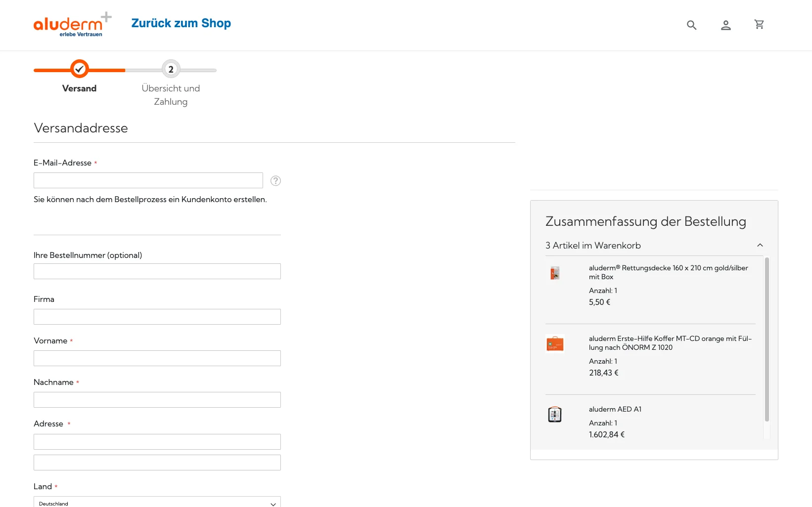The height and width of the screenshot is (507, 812).
Task: Click the Zusammenfassung der Bestellung heading
Action: [645, 222]
